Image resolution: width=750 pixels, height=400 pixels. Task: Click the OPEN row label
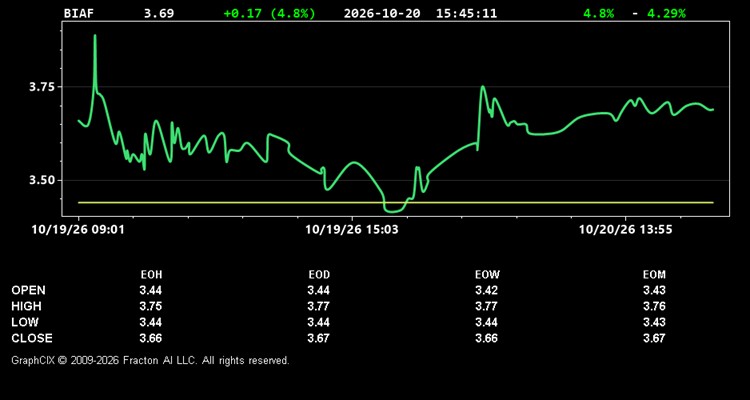[29, 290]
